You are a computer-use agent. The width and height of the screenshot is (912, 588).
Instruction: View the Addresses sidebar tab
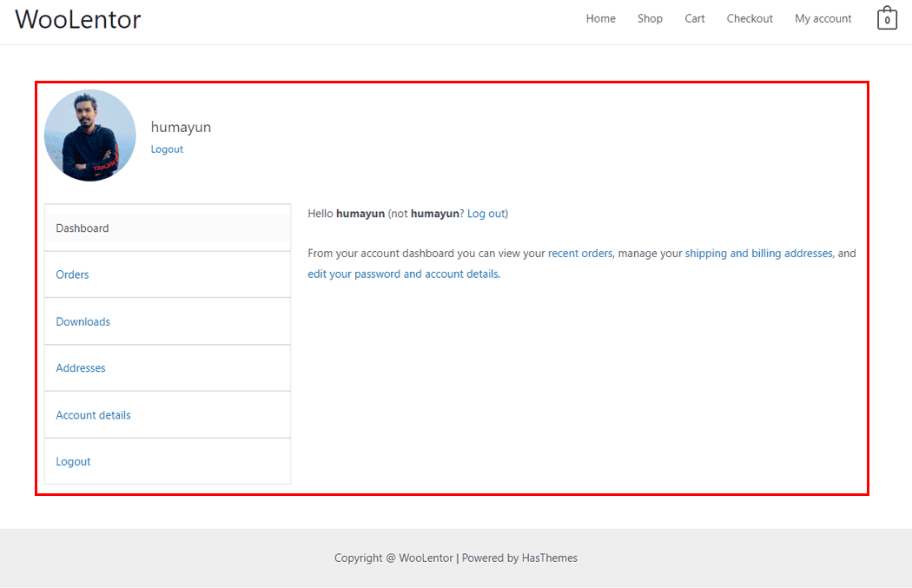pyautogui.click(x=80, y=368)
